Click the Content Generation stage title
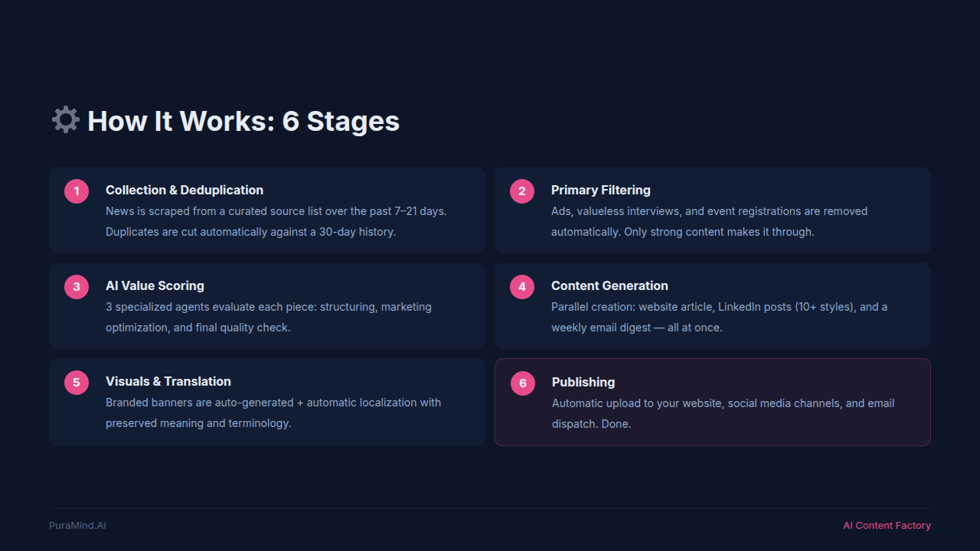This screenshot has width=980, height=551. (x=609, y=285)
